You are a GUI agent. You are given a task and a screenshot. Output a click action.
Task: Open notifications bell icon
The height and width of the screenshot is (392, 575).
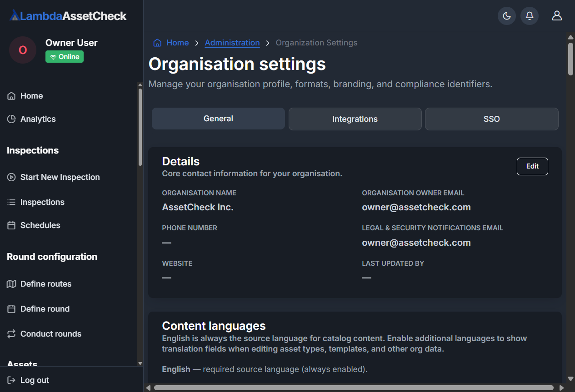click(530, 16)
